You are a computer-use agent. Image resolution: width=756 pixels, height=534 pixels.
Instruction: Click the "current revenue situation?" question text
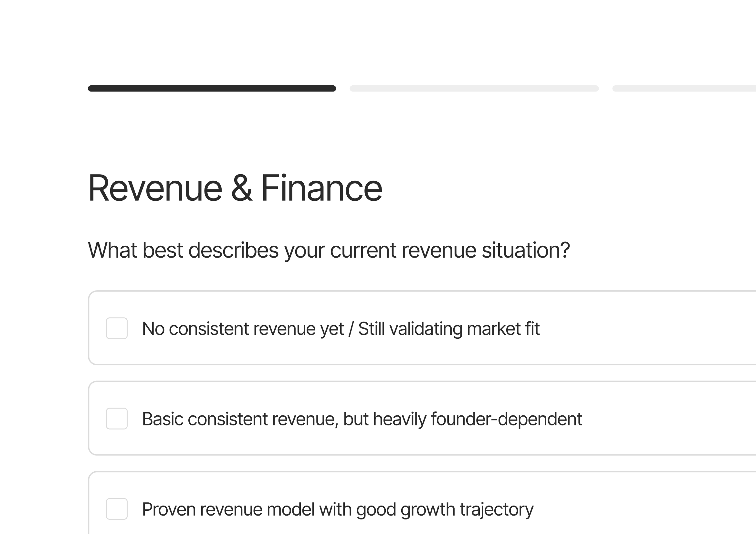tap(449, 251)
